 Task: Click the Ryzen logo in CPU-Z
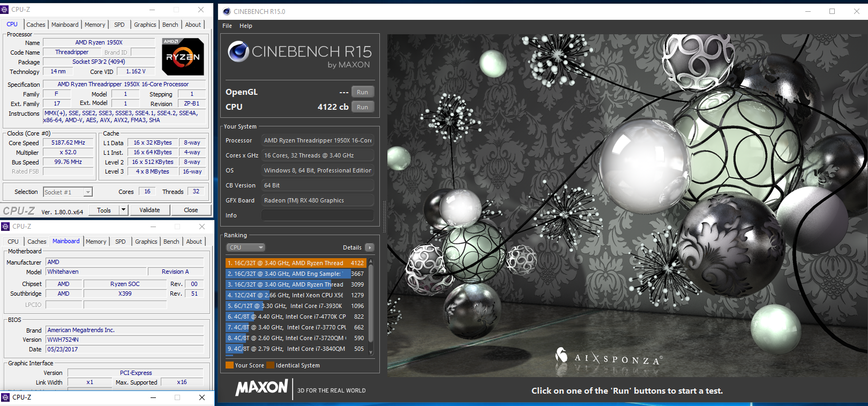coord(183,56)
